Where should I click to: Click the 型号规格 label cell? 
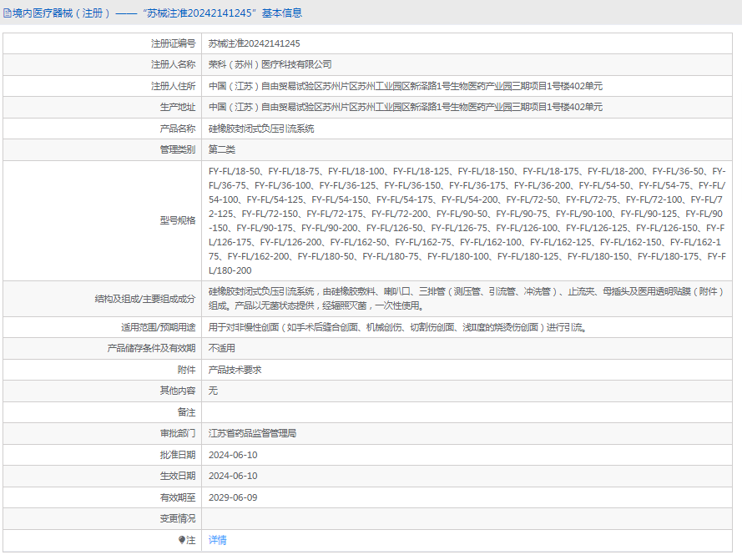click(103, 220)
